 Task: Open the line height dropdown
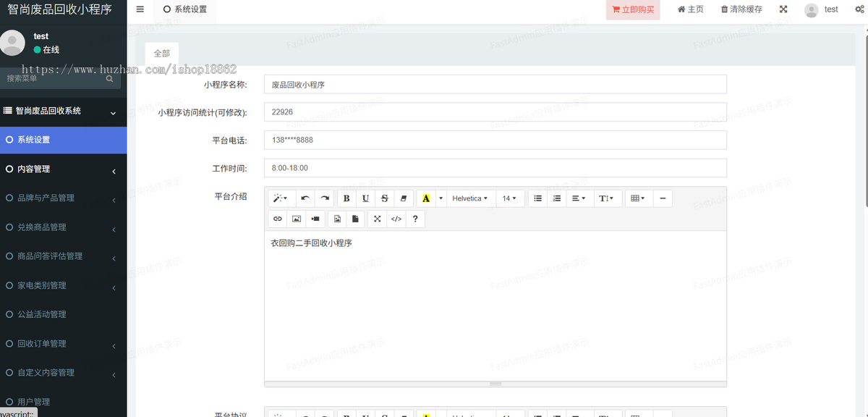point(608,198)
